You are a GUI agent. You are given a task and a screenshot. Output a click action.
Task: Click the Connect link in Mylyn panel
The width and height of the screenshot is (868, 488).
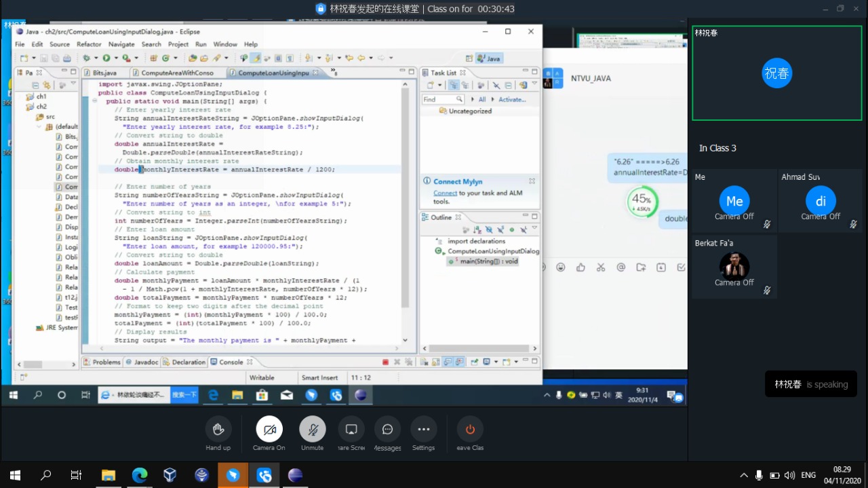pos(445,193)
